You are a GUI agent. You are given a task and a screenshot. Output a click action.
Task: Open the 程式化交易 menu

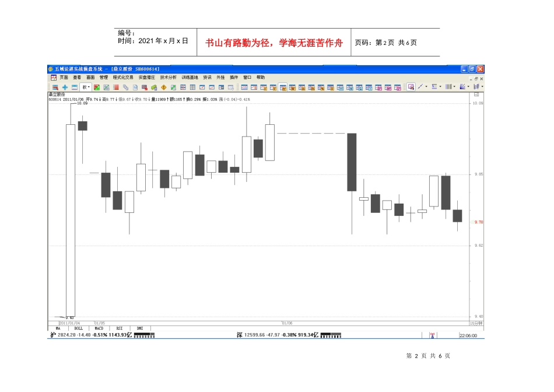point(123,78)
